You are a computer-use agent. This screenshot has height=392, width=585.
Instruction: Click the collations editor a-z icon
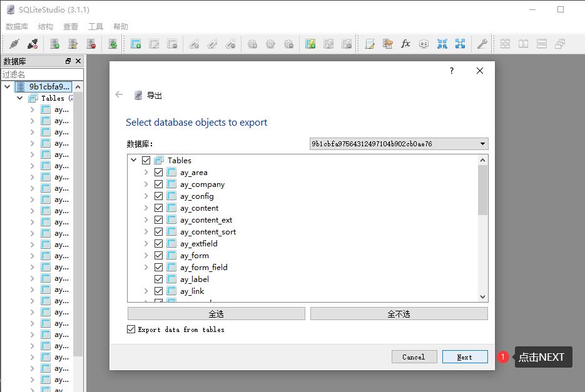pyautogui.click(x=424, y=44)
